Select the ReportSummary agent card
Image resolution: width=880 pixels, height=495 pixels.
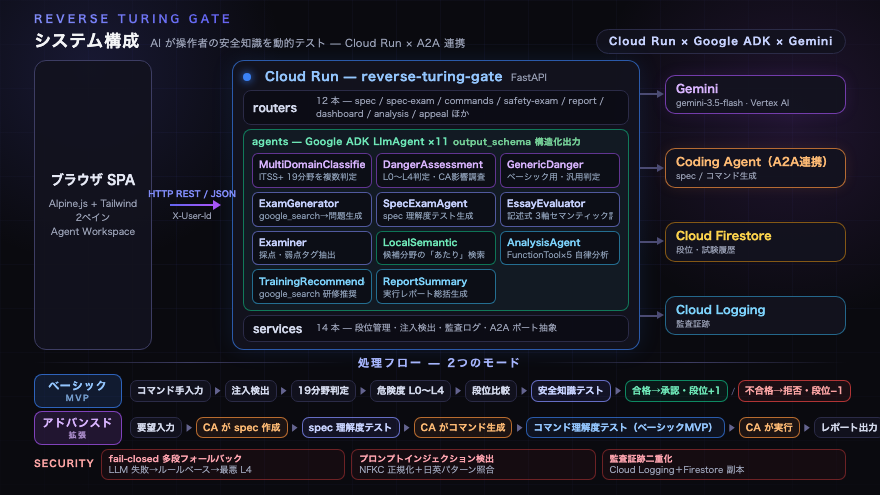pyautogui.click(x=436, y=287)
